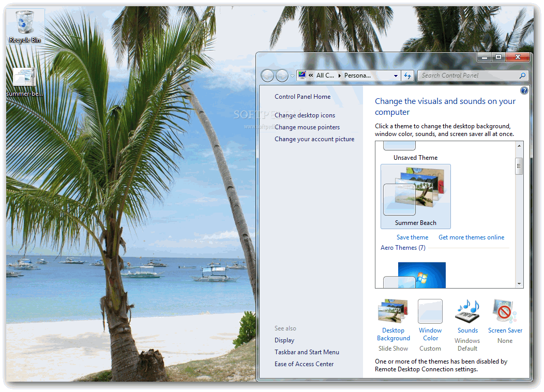
Task: Click the Sounds link text
Action: (467, 330)
